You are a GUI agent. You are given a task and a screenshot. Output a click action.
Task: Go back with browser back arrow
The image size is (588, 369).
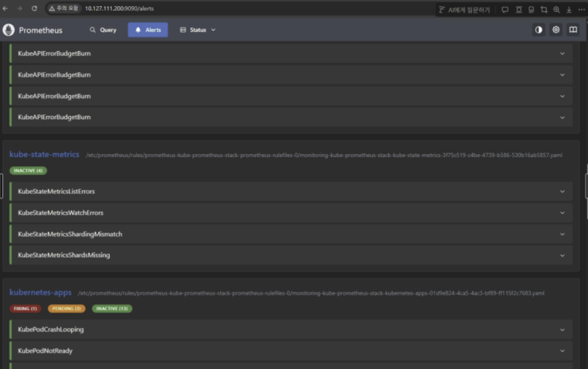click(x=5, y=9)
